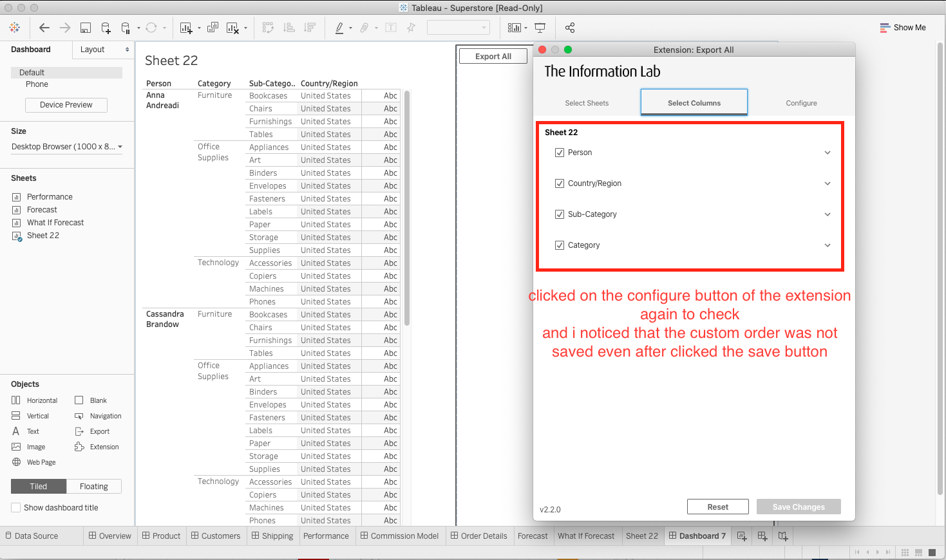
Task: Click the Undo arrow in the toolbar
Action: pyautogui.click(x=44, y=28)
